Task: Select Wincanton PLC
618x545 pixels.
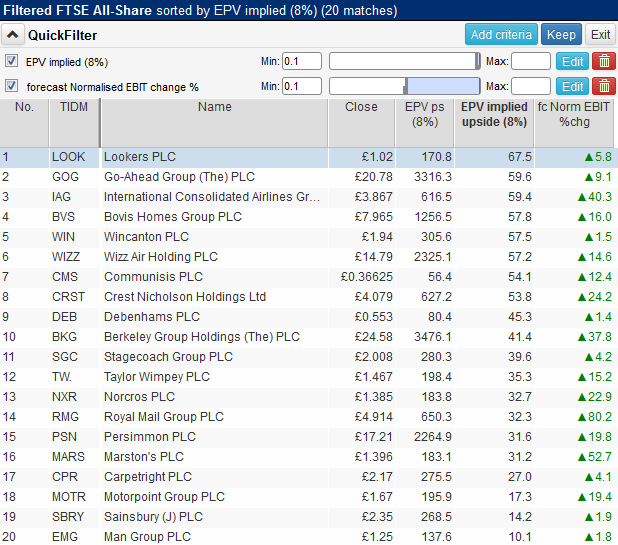Action: (307, 237)
